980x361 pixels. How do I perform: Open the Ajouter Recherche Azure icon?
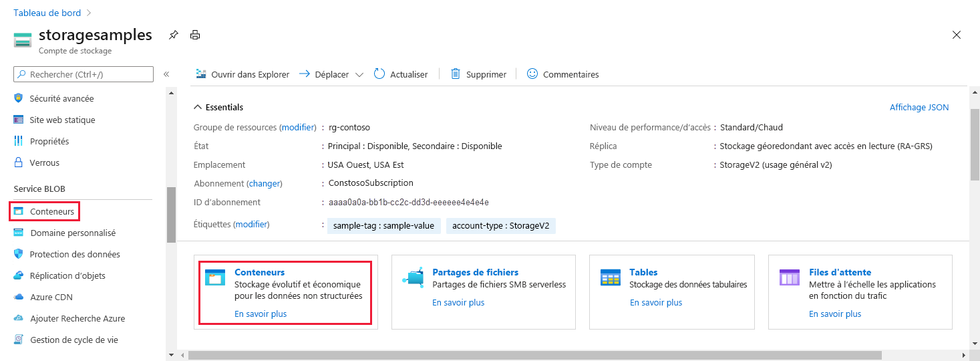[19, 318]
